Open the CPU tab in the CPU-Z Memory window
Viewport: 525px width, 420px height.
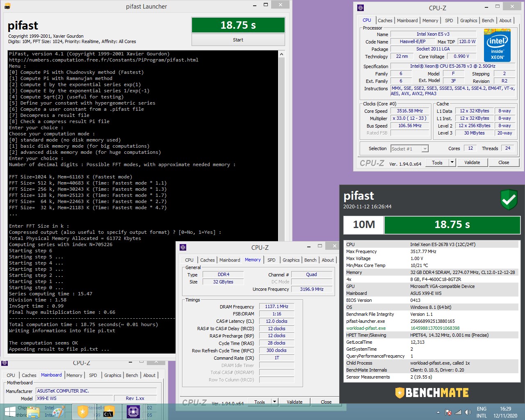[189, 260]
